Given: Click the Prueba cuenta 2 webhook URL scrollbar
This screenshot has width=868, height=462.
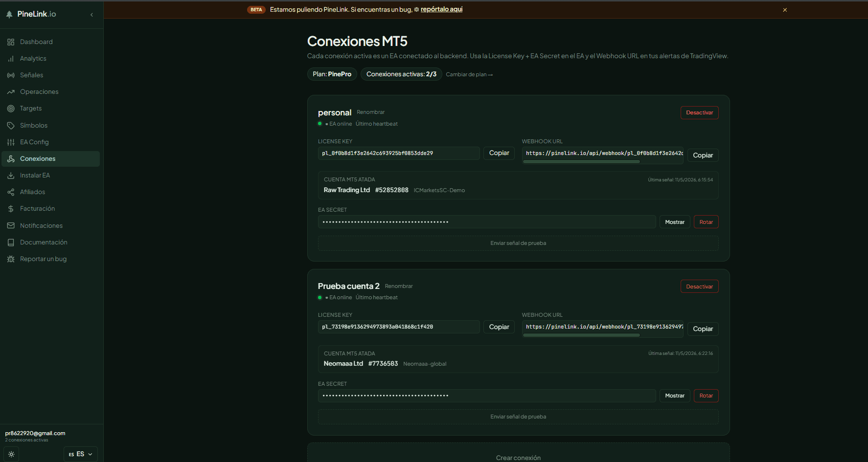Looking at the screenshot, I should click(581, 335).
